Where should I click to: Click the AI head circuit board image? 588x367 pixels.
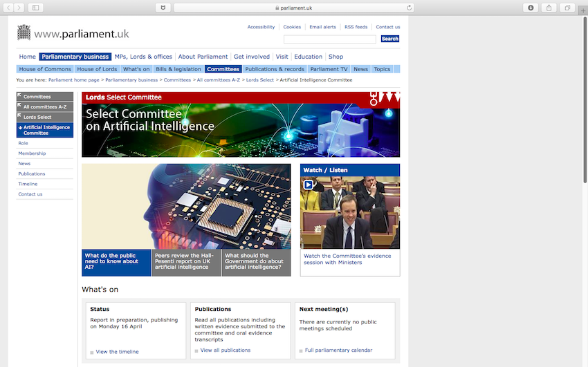click(x=186, y=207)
